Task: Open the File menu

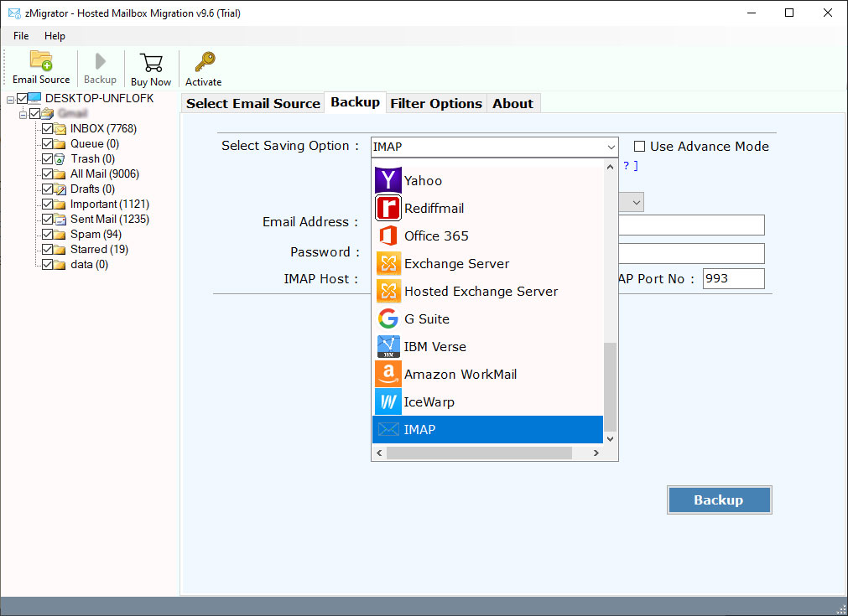Action: pos(21,36)
